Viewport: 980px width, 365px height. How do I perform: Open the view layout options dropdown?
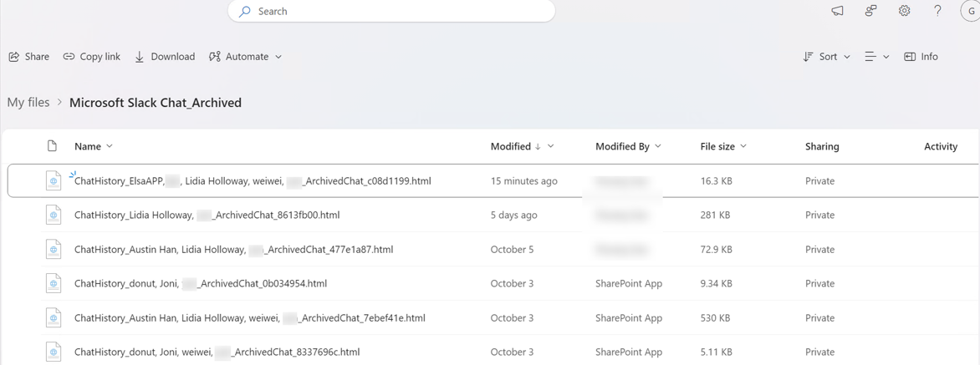click(x=877, y=57)
